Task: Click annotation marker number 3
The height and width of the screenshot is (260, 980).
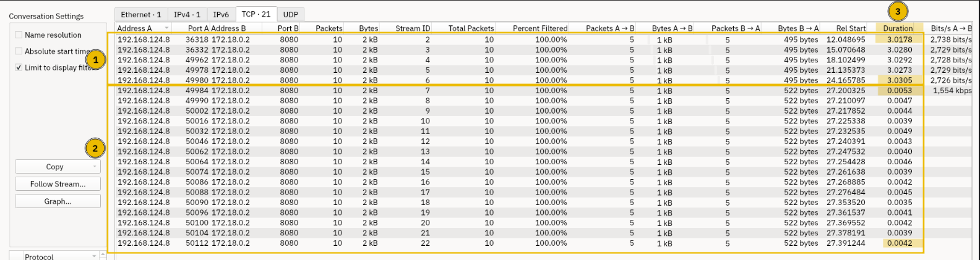Action: [x=897, y=11]
